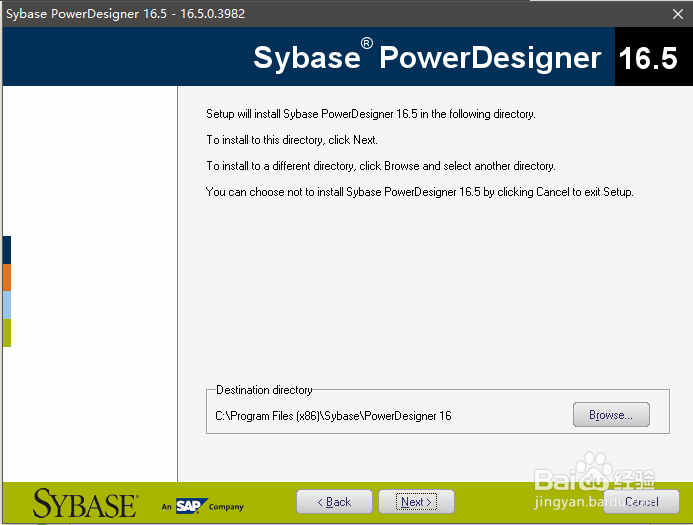The width and height of the screenshot is (693, 525).
Task: Go back with the Back button
Action: click(334, 502)
